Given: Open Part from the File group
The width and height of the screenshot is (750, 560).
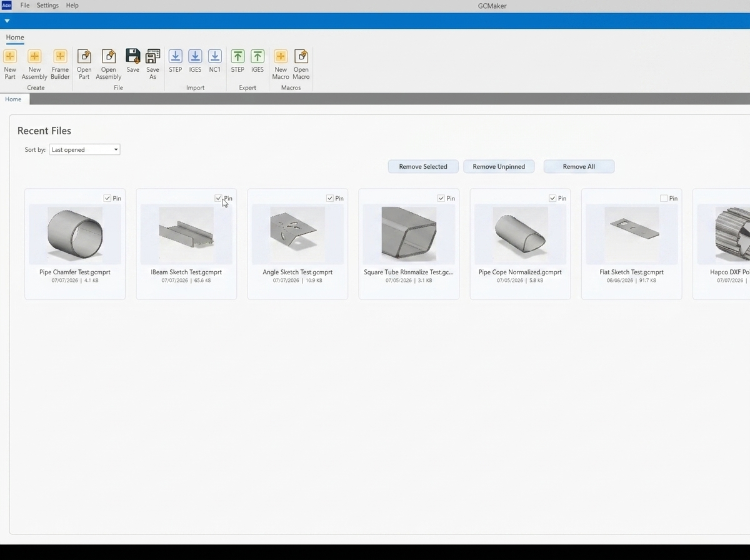Looking at the screenshot, I should [x=84, y=64].
